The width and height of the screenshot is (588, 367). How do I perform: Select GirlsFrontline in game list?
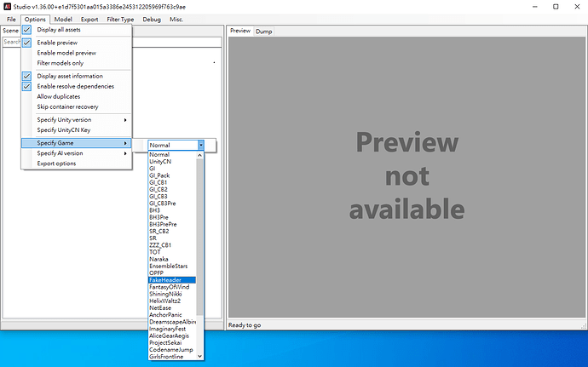172,357
